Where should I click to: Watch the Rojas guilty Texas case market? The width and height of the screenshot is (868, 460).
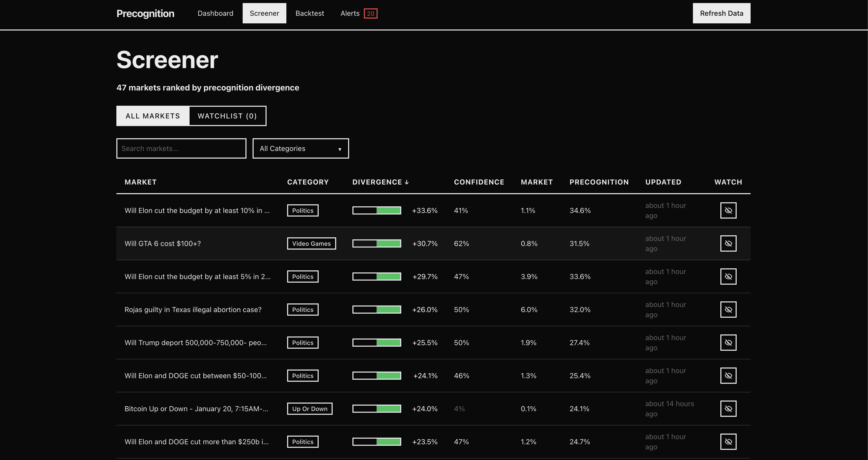(728, 309)
